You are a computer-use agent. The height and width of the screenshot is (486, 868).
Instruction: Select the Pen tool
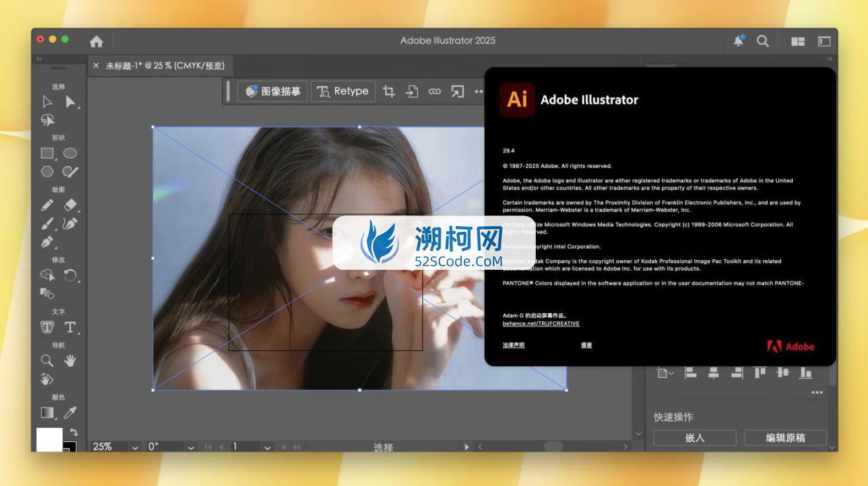tap(47, 241)
